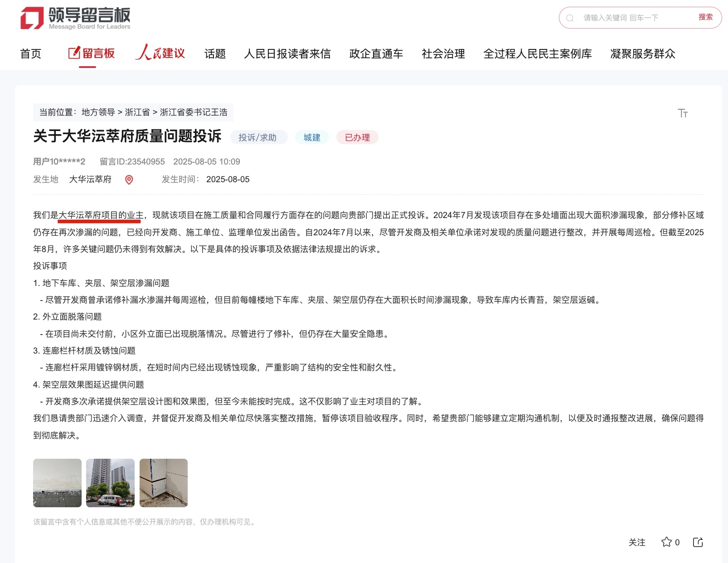
Task: Click the 领导留言板 site logo
Action: coord(75,18)
